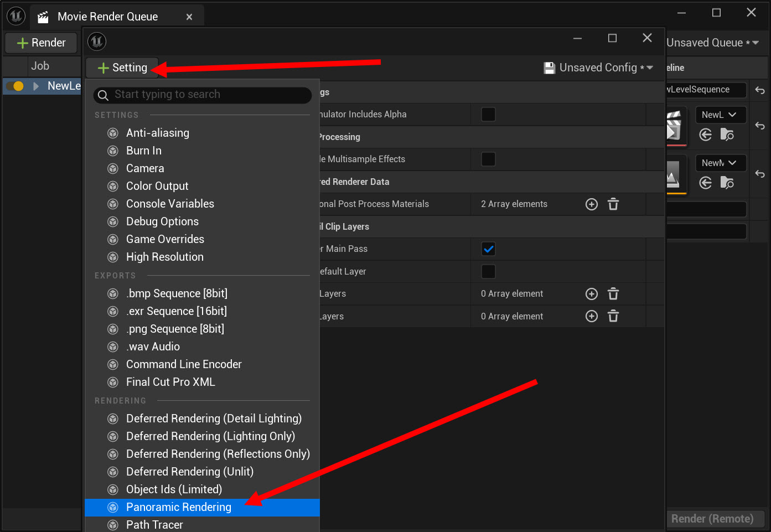Add the .png Sequence [8bit] export
The height and width of the screenshot is (532, 771).
pos(202,329)
